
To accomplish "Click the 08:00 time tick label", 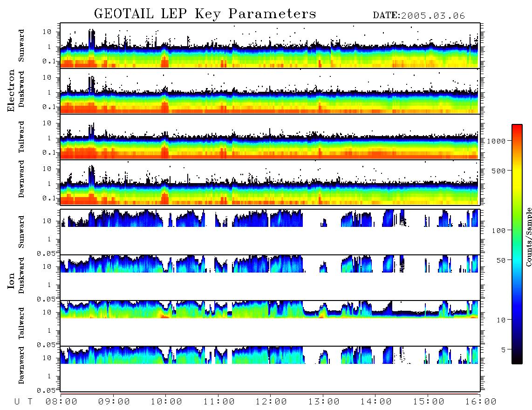I will pyautogui.click(x=61, y=402).
